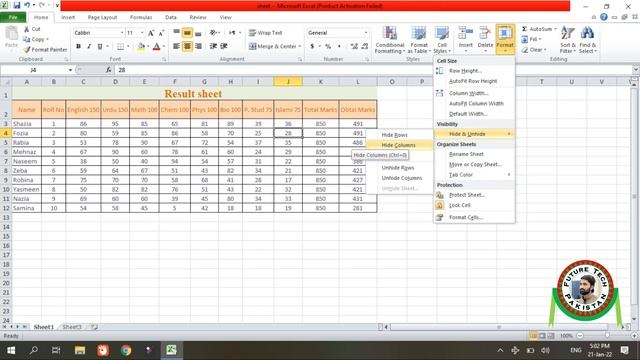The width and height of the screenshot is (640, 360).
Task: Select column J header
Action: click(288, 82)
